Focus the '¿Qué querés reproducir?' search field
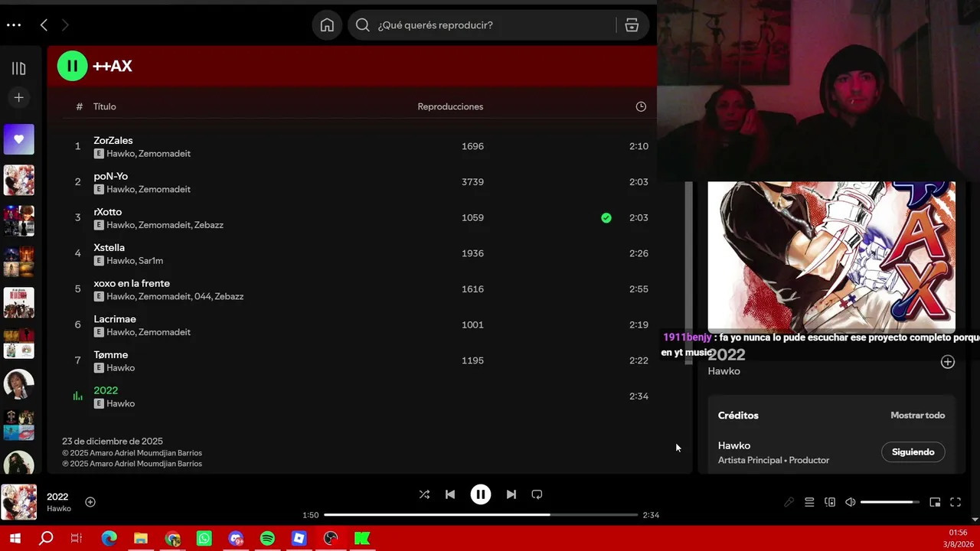This screenshot has width=980, height=551. 482,25
